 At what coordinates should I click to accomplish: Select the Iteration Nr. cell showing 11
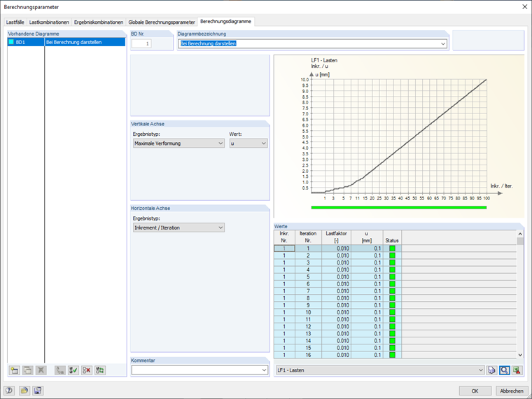pos(308,320)
